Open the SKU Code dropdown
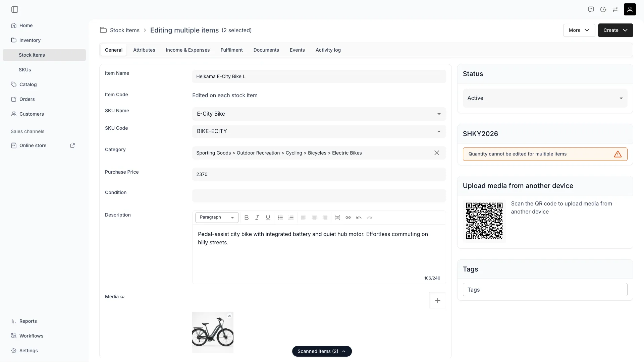The width and height of the screenshot is (644, 362). (319, 131)
